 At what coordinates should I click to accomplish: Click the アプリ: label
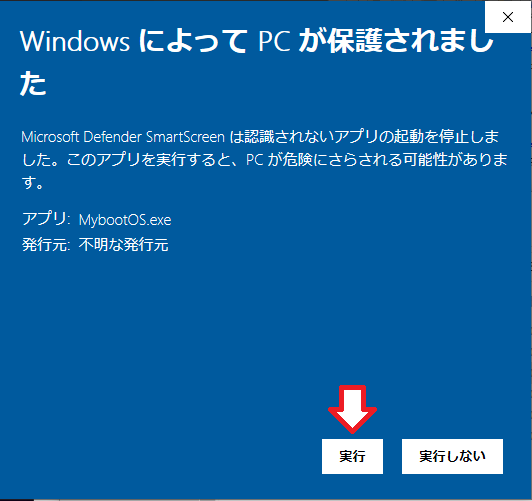[46, 219]
